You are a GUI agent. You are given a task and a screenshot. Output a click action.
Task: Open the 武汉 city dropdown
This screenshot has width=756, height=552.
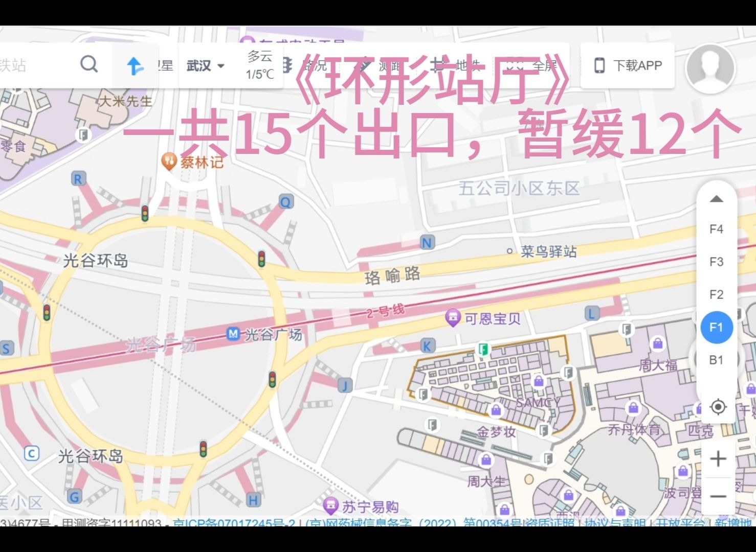coord(206,66)
